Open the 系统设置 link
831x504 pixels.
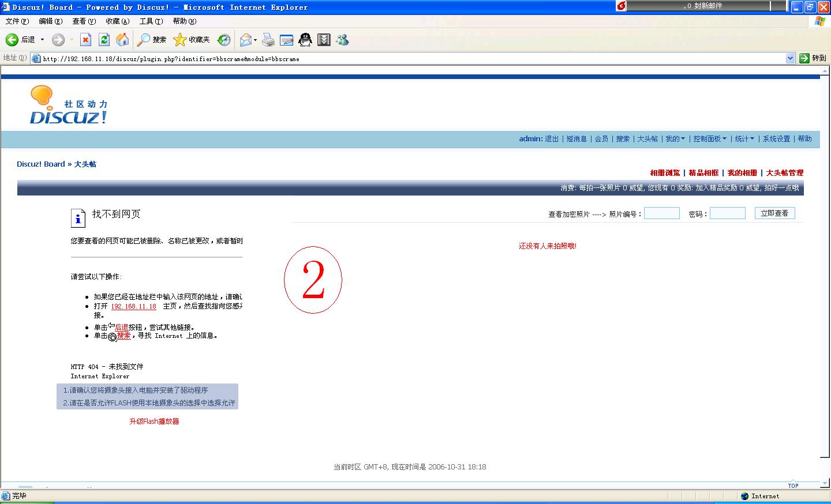tap(776, 139)
